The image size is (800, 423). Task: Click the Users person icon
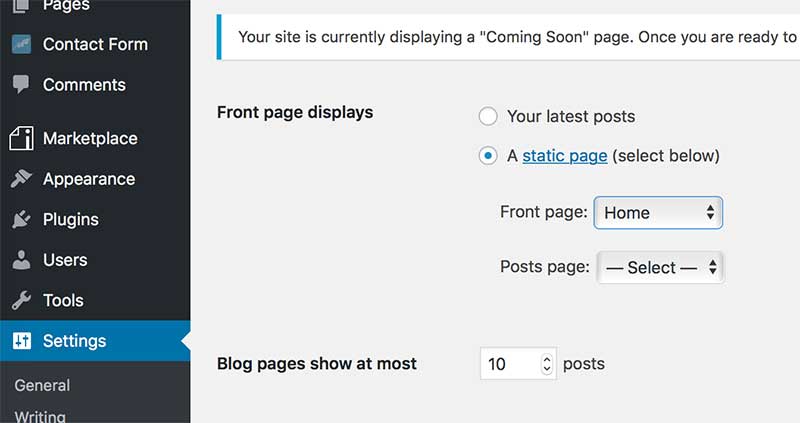tap(21, 260)
